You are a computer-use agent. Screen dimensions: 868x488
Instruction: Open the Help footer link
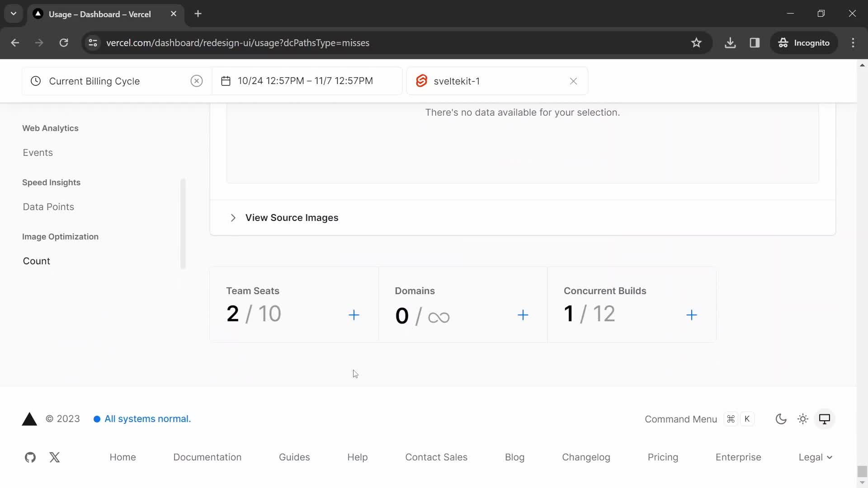tap(358, 457)
